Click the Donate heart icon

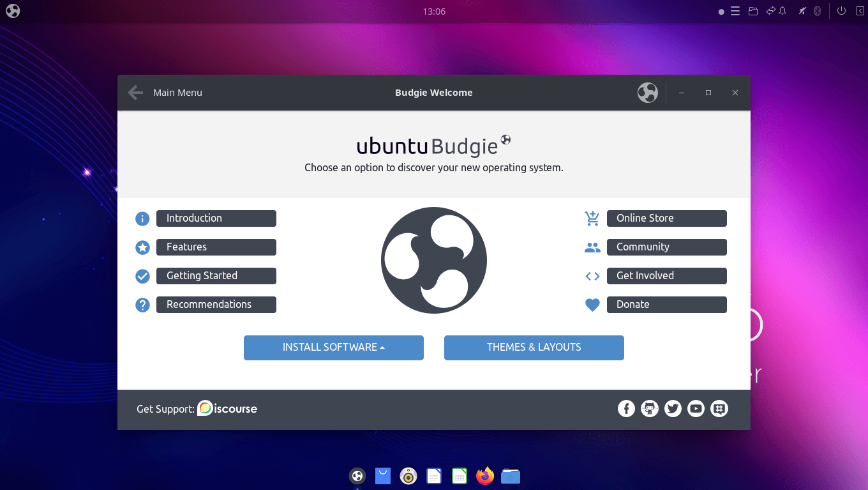coord(592,305)
